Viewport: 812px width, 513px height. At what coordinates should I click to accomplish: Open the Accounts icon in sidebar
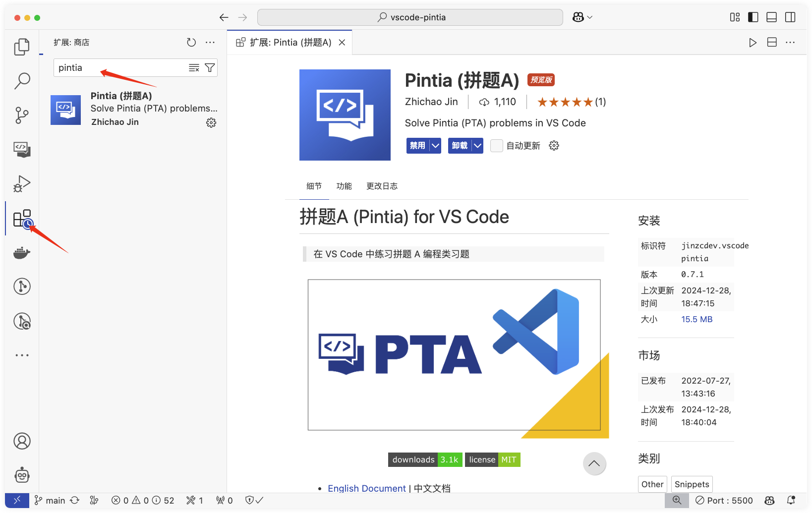pos(22,441)
